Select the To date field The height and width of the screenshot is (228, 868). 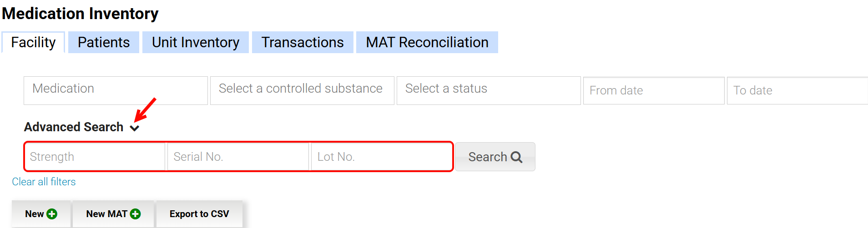click(797, 90)
